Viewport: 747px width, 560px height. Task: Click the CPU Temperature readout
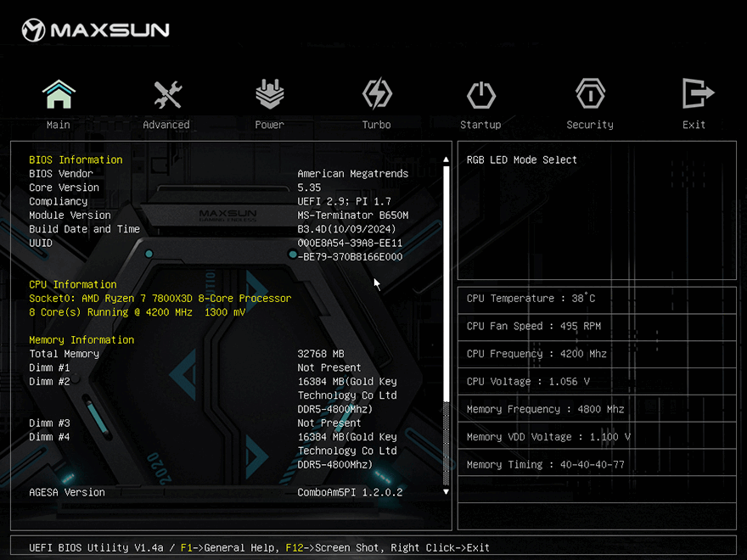531,299
